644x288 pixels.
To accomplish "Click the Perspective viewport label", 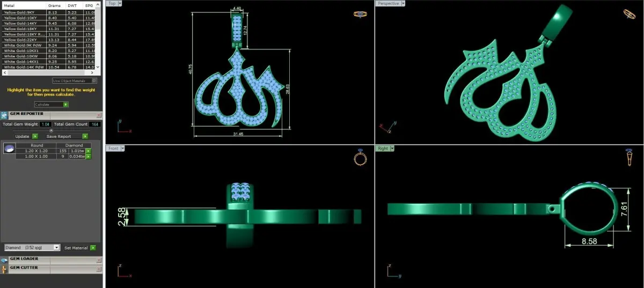I will 388,3.
